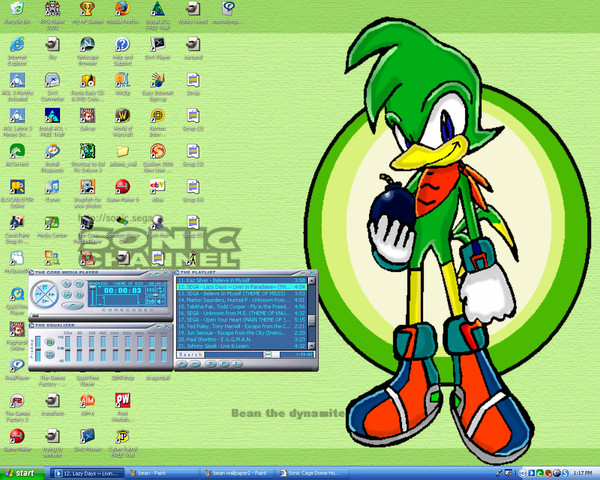Toggle the shuffle/repeat button in player display
The width and height of the screenshot is (600, 480).
click(x=160, y=290)
